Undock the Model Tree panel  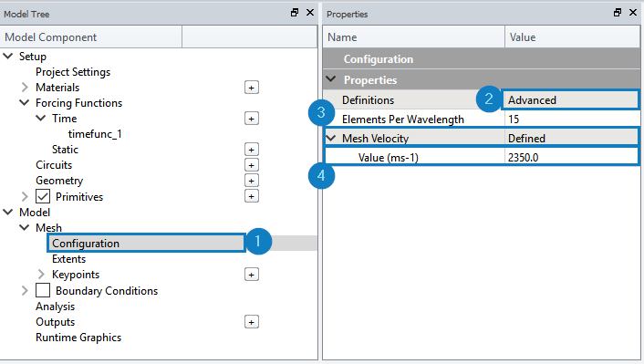click(x=295, y=13)
